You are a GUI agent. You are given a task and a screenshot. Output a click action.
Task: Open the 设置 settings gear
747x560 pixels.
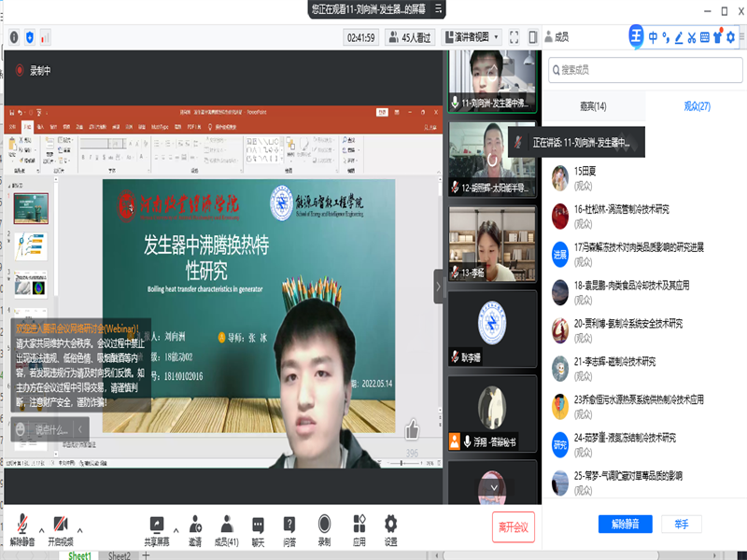390,525
